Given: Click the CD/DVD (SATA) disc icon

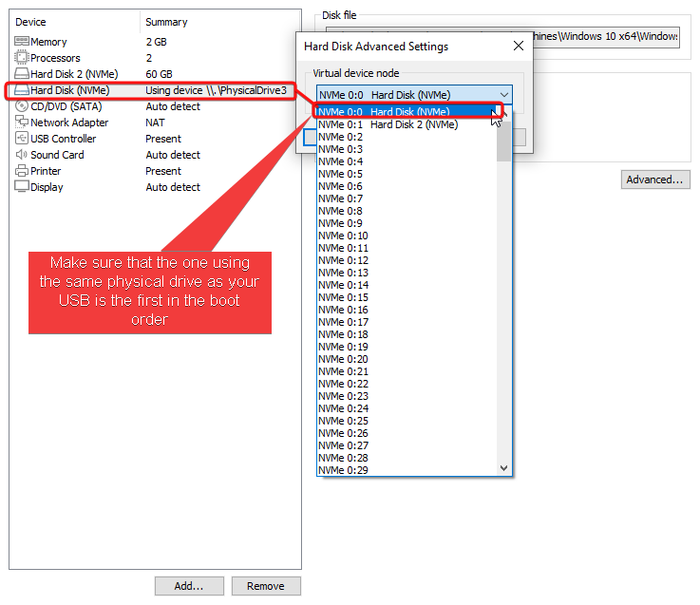Looking at the screenshot, I should pos(22,106).
